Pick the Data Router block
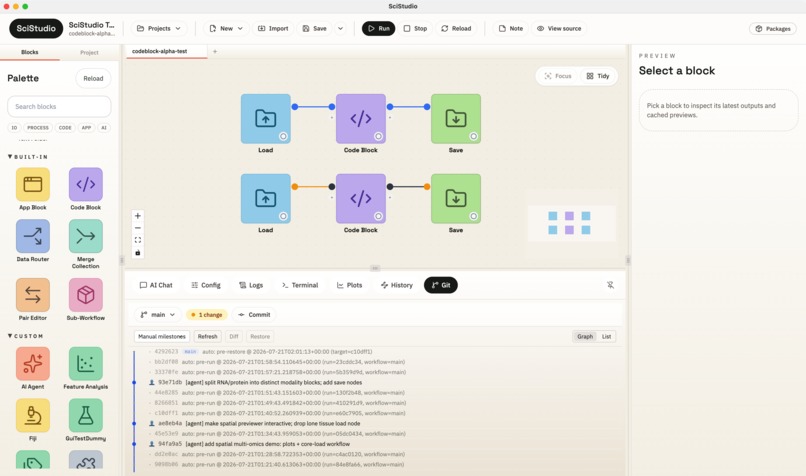The height and width of the screenshot is (476, 806). point(33,236)
